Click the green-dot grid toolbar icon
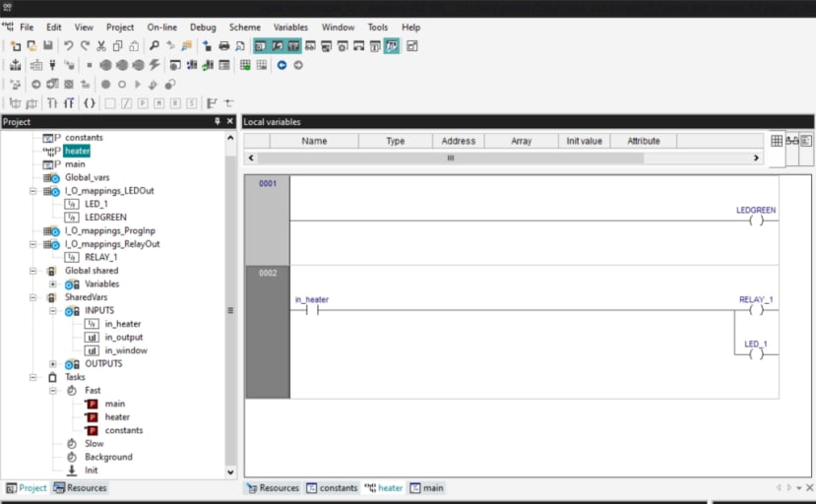816x504 pixels. pos(244,65)
